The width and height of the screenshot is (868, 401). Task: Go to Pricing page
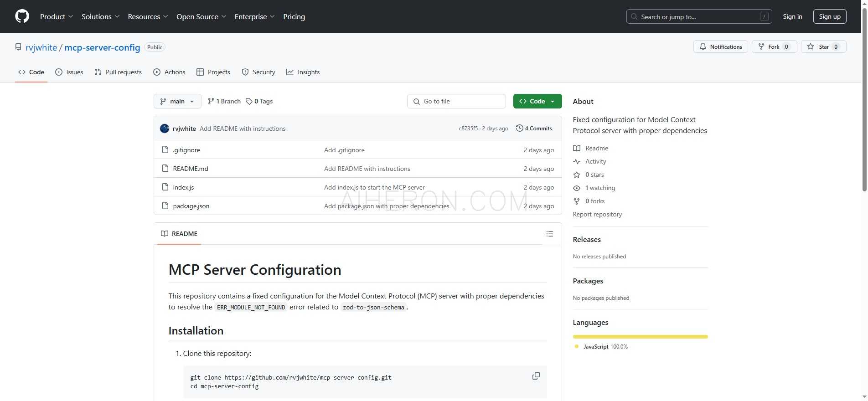(x=294, y=16)
